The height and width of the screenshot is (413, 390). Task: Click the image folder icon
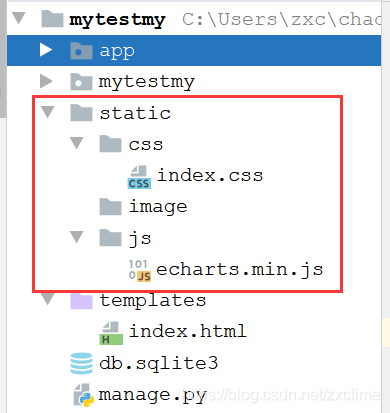pos(110,207)
